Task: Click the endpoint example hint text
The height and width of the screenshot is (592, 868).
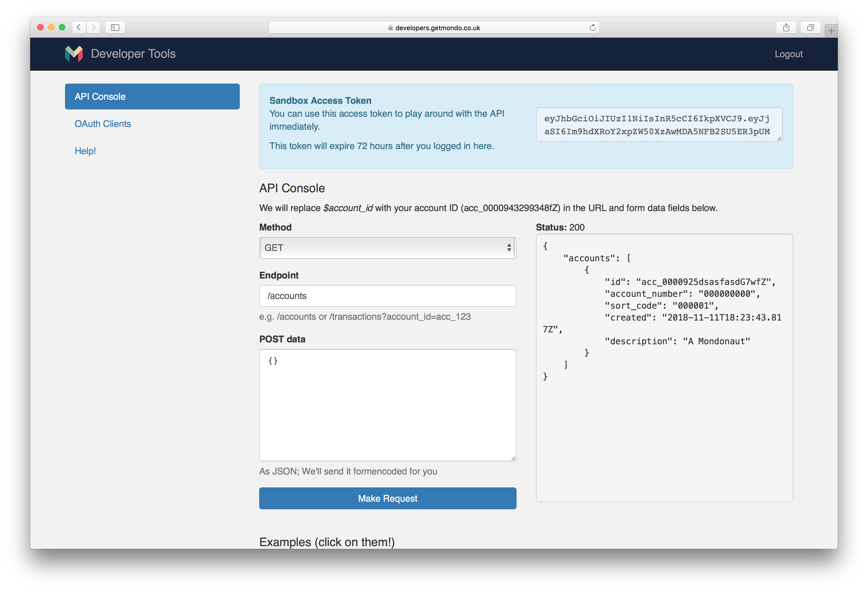Action: pyautogui.click(x=365, y=316)
